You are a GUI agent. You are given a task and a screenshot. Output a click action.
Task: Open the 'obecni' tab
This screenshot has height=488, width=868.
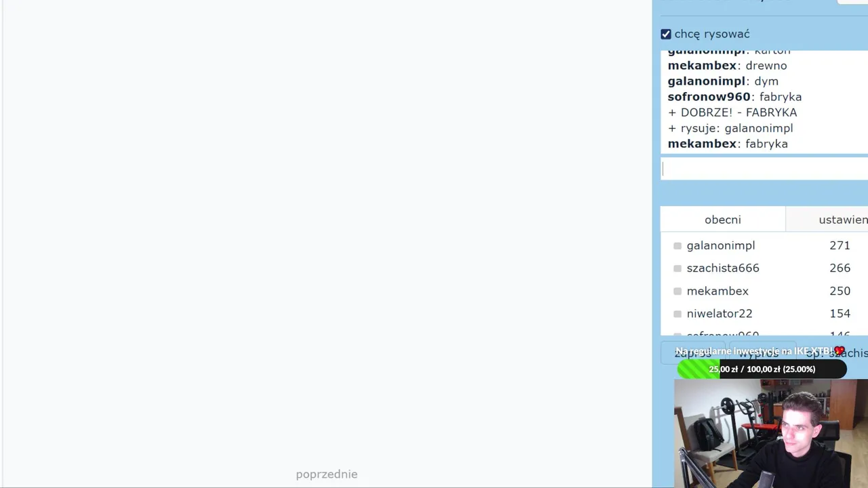(723, 220)
